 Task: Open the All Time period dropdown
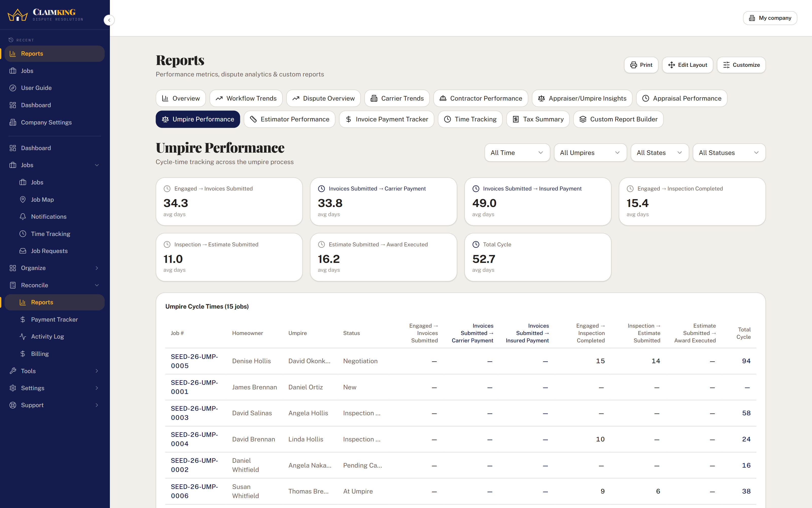pos(517,153)
